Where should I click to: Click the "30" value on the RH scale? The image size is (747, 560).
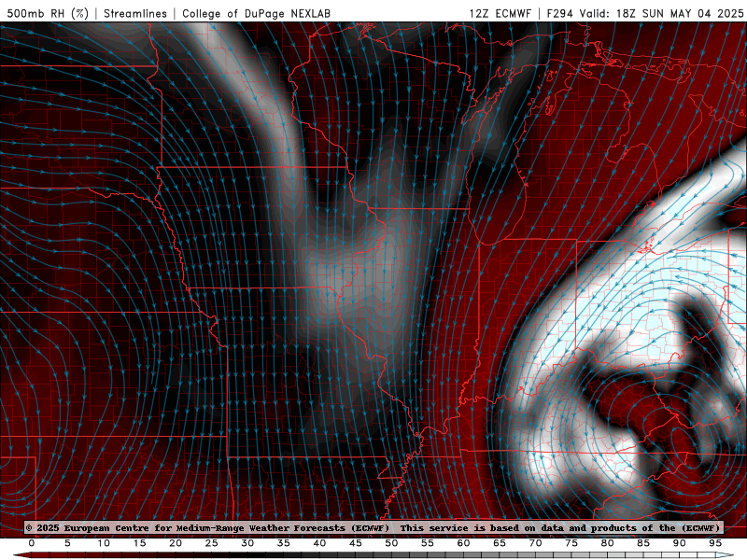point(247,543)
